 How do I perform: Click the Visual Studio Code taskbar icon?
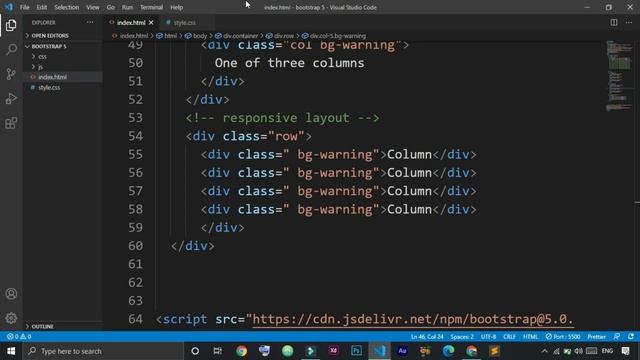[x=380, y=351]
